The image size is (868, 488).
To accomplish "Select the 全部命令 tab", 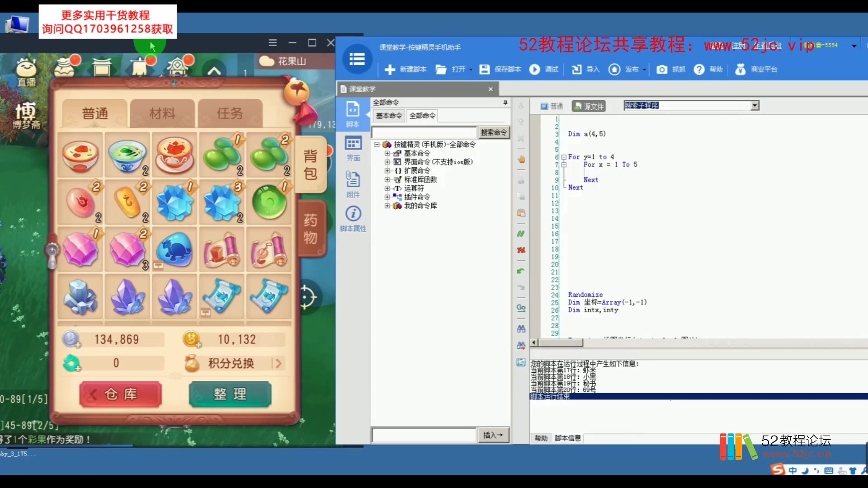I will 422,116.
